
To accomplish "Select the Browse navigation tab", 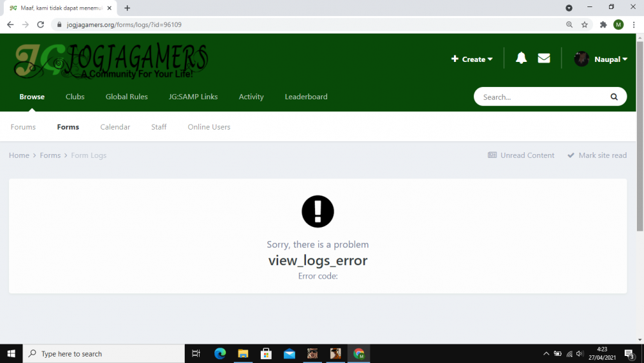I will [x=32, y=97].
